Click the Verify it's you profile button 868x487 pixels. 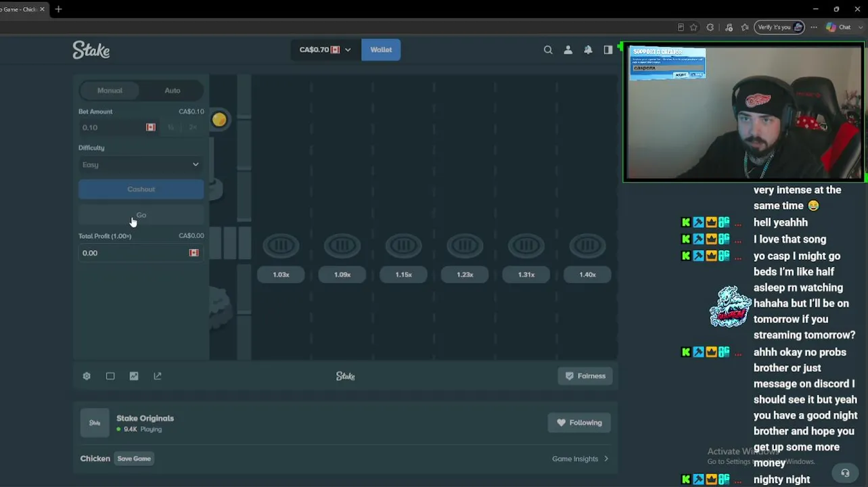[779, 27]
